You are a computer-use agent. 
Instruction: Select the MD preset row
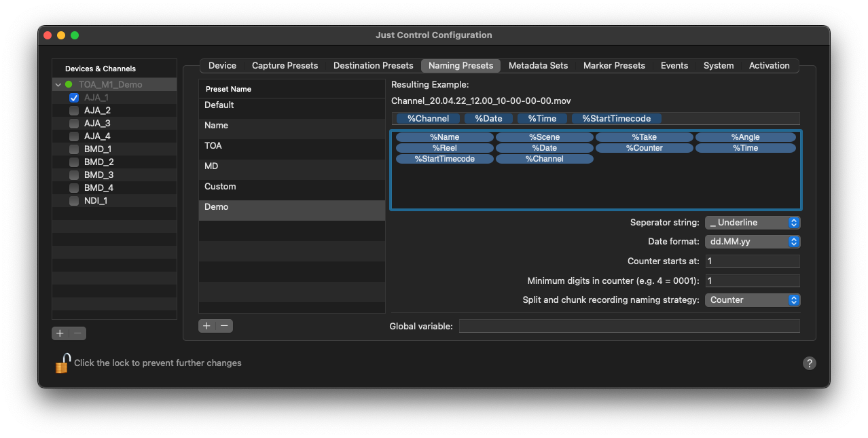point(292,170)
